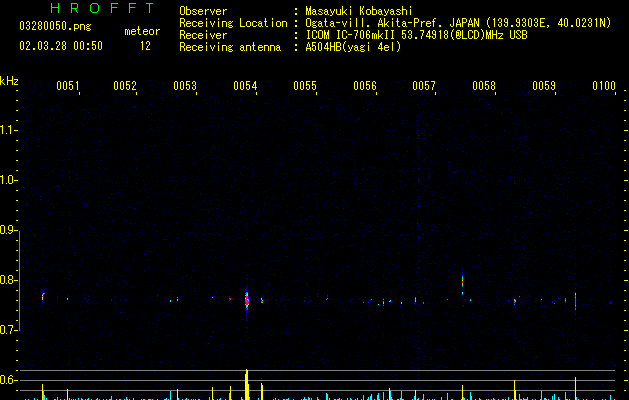Click the 0.9 kHz axis label

click(x=8, y=230)
